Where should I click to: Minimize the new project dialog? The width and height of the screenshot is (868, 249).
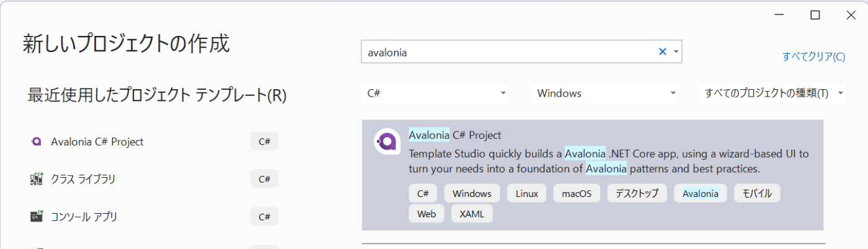point(780,15)
